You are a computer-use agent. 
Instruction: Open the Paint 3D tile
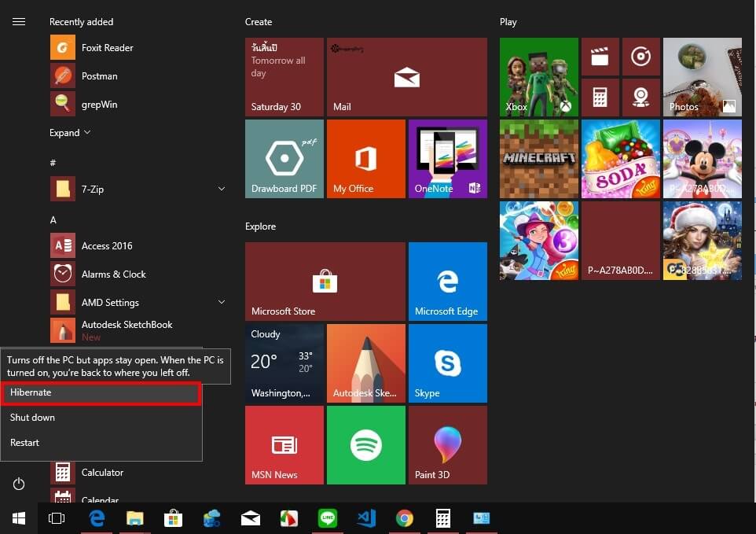point(448,445)
